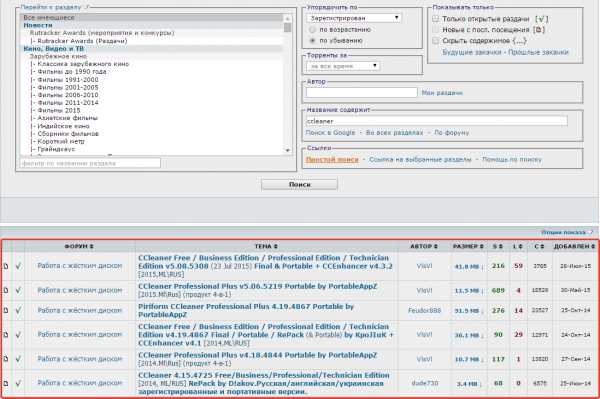Screen dimensions: 600x399
Task: Select the по возрастанию radio button
Action: 313,29
